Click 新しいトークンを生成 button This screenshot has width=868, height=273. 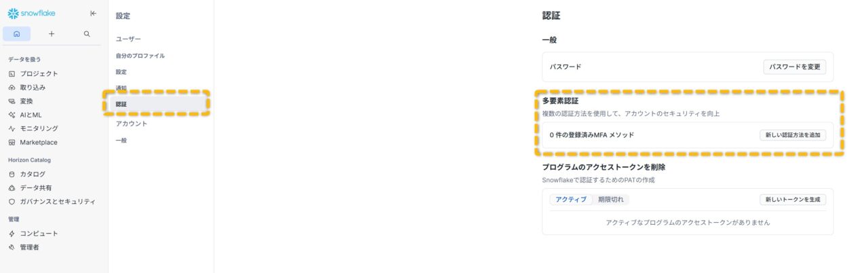coord(792,200)
